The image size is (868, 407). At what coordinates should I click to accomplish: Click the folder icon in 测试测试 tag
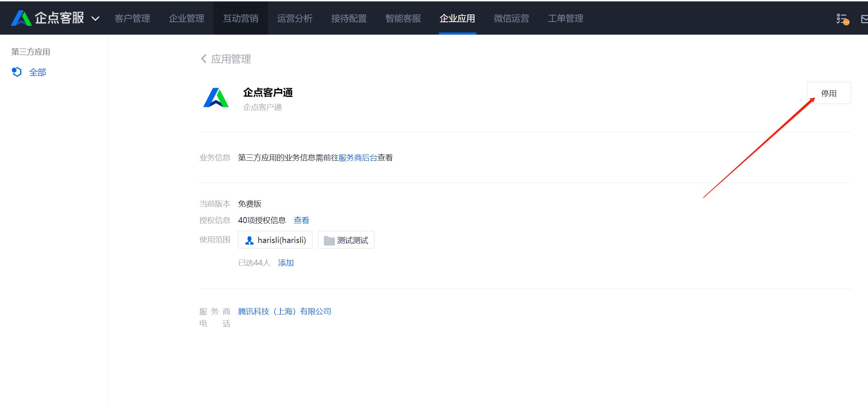(x=329, y=241)
